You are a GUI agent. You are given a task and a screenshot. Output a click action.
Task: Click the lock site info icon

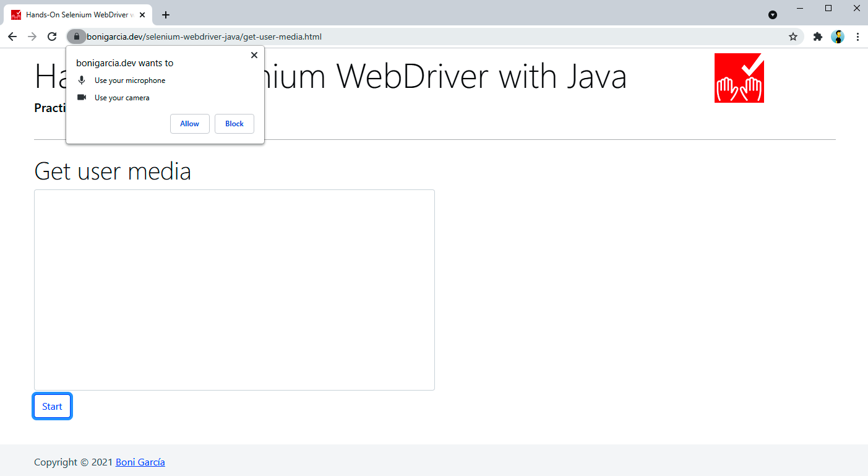pos(76,37)
